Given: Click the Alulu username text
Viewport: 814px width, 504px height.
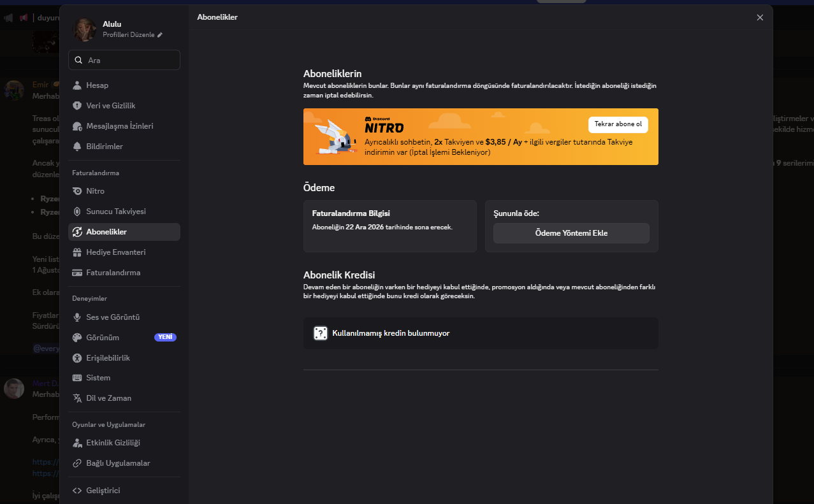Looking at the screenshot, I should pos(112,24).
